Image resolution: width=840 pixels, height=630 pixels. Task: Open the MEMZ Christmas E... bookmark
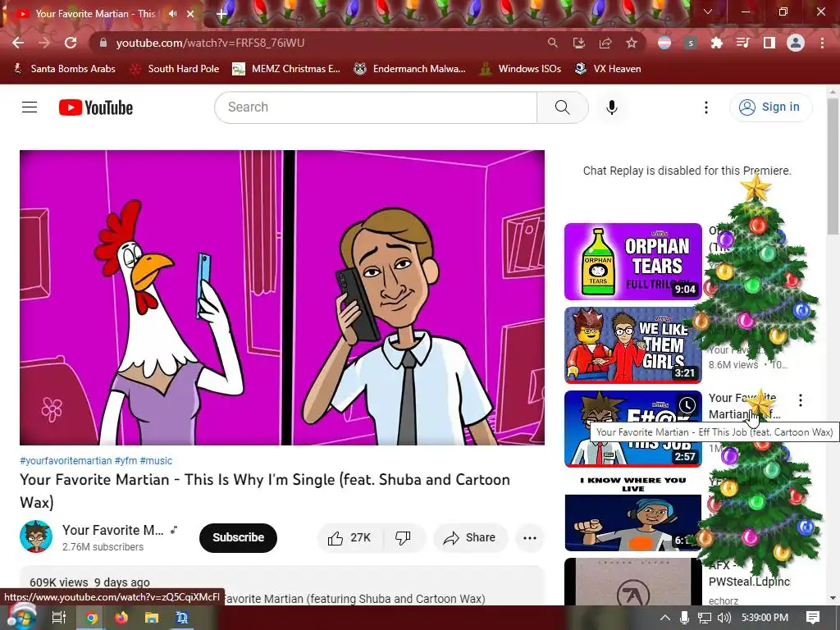[286, 69]
